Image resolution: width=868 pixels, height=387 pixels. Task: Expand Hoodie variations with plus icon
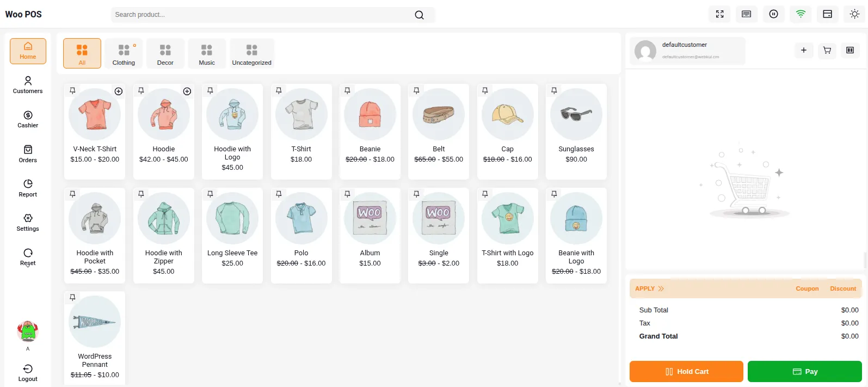coord(187,91)
